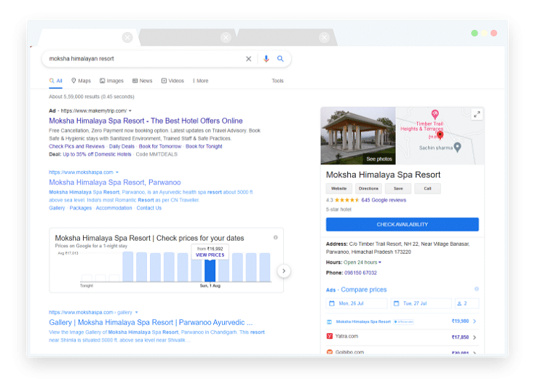
Task: Expand the map with the fullscreen icon
Action: pyautogui.click(x=477, y=114)
